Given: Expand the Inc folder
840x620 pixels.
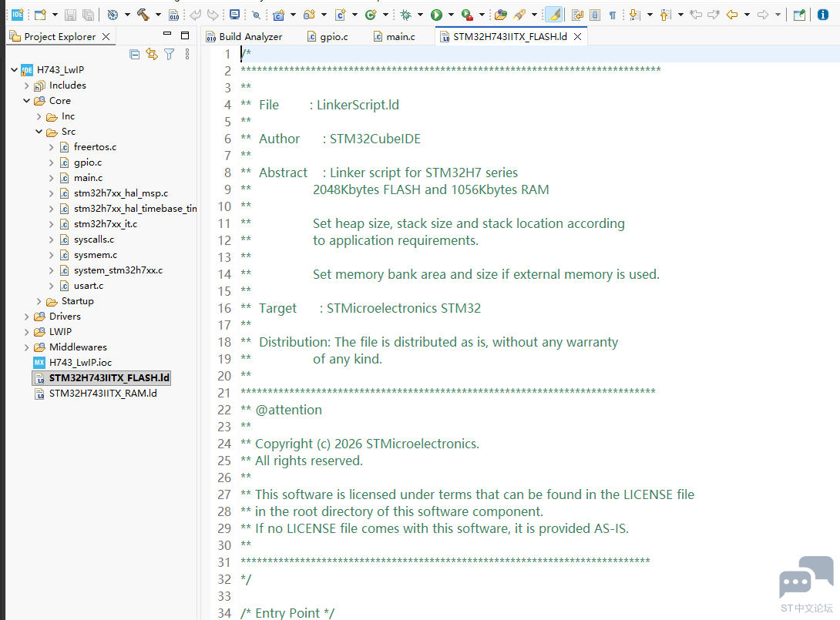Looking at the screenshot, I should (39, 116).
